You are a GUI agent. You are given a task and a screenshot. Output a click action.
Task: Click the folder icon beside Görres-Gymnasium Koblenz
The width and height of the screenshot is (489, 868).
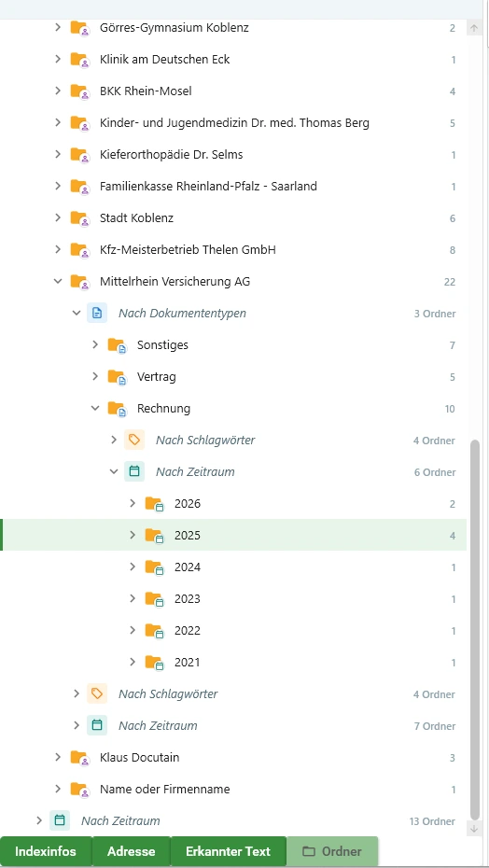pos(79,28)
